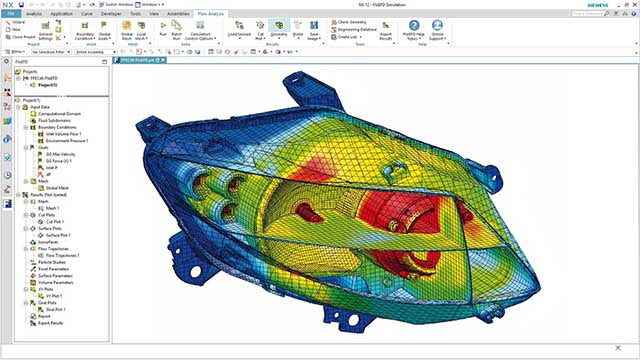Click the History clock sidebar icon

[7, 175]
